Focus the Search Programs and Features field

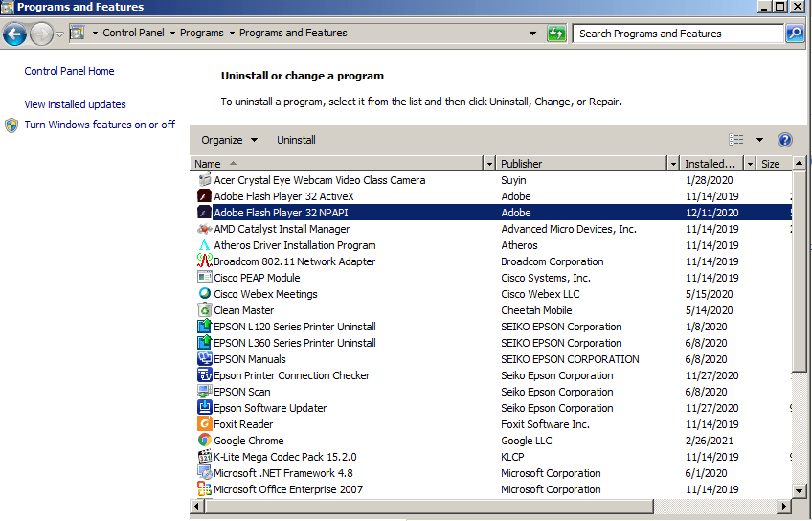click(678, 34)
